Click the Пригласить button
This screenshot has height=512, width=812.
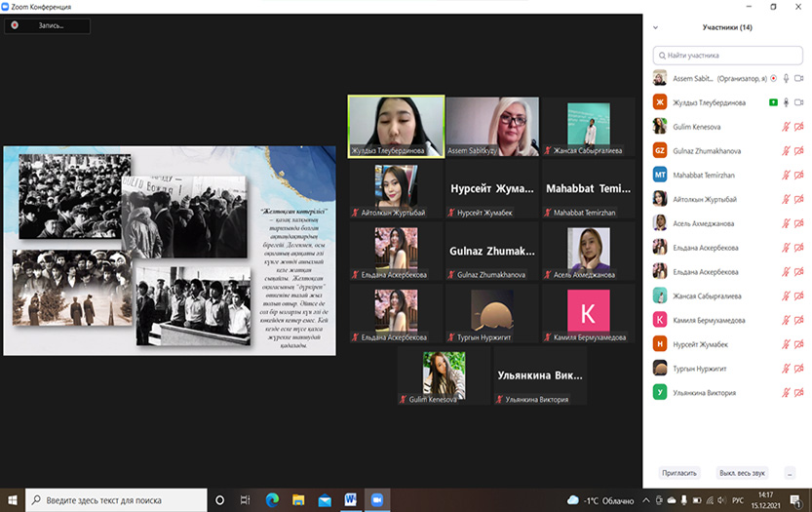[x=679, y=472]
